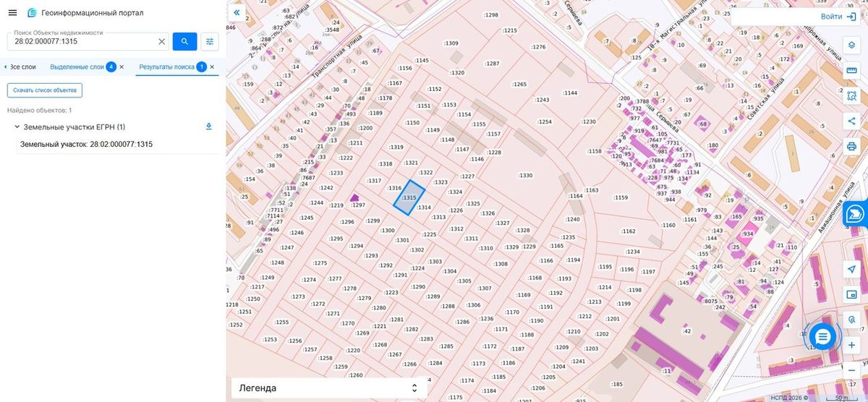Toggle the overview map icon

point(851,294)
